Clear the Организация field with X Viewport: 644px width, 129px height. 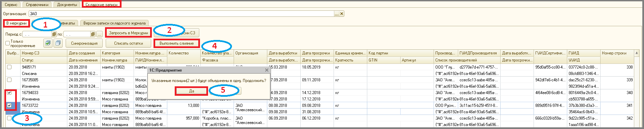[342, 14]
